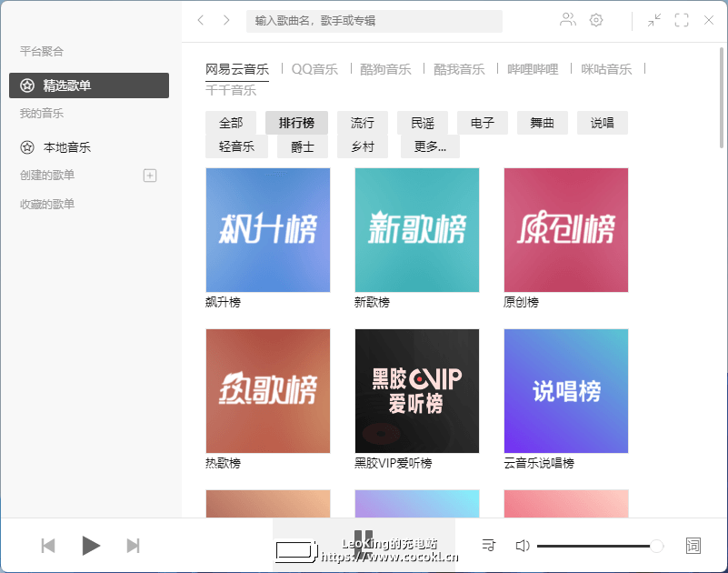
Task: Open the current playlist queue icon
Action: (x=488, y=545)
